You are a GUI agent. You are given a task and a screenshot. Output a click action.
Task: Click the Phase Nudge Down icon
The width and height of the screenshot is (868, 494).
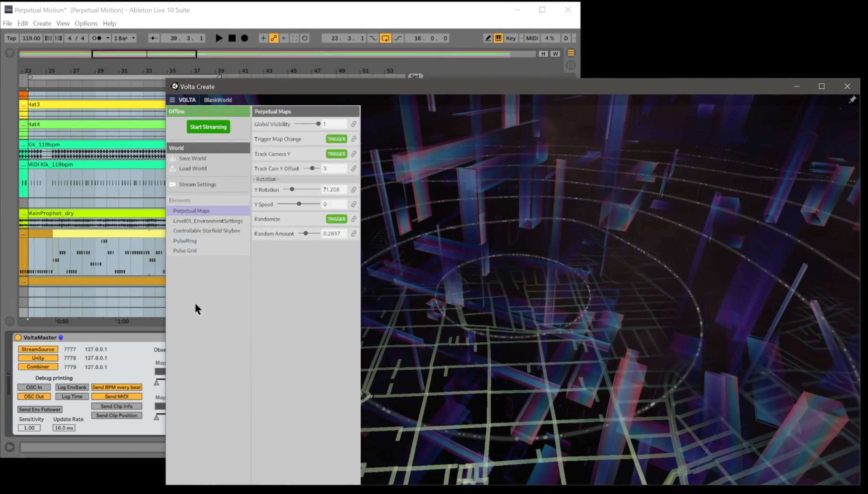click(x=48, y=38)
